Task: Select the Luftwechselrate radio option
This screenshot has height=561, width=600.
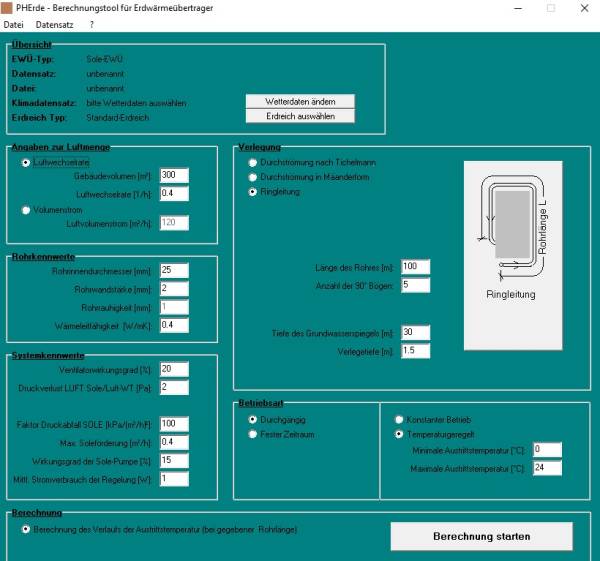Action: pyautogui.click(x=26, y=161)
